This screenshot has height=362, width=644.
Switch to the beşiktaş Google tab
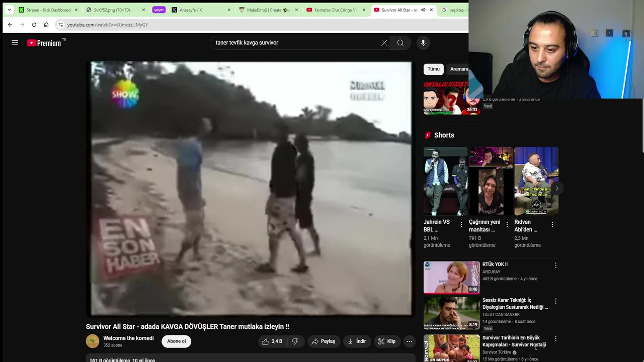pos(453,10)
